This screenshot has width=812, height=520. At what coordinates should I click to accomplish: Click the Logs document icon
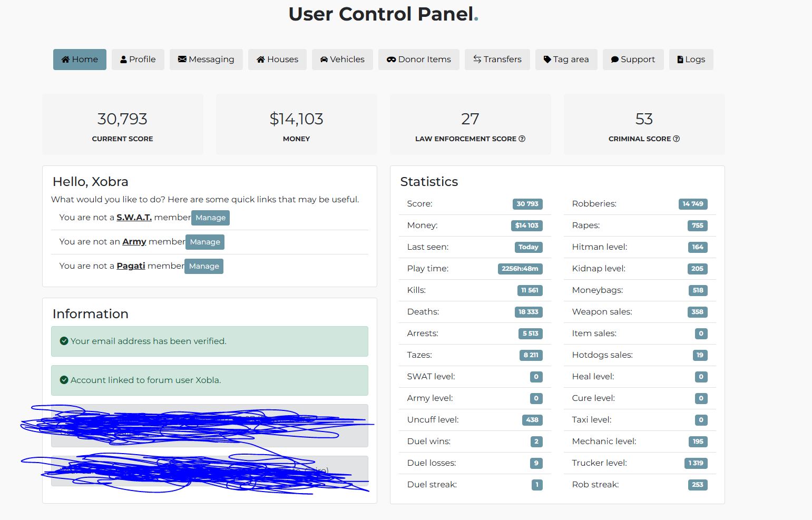click(x=680, y=60)
